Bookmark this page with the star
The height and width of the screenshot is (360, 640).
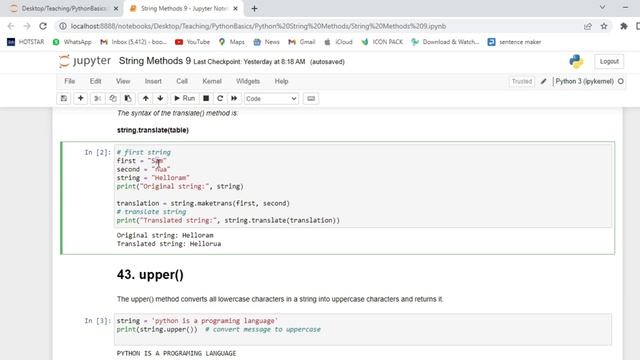coord(604,26)
